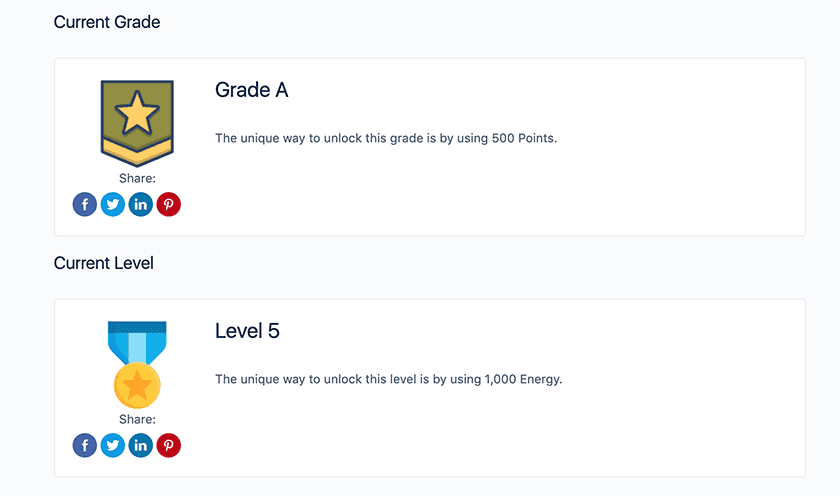
Task: Share Grade A on LinkedIn
Action: pyautogui.click(x=141, y=205)
